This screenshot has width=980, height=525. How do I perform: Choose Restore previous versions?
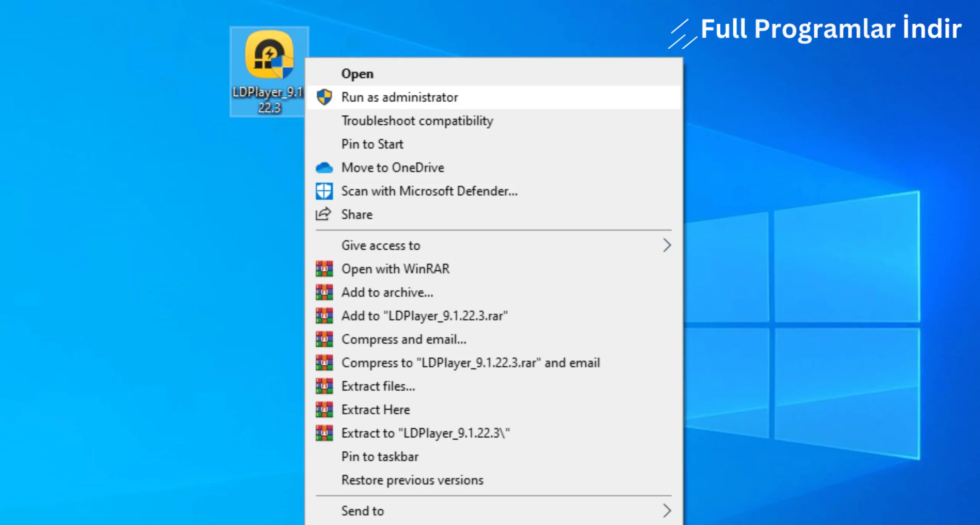click(494, 480)
